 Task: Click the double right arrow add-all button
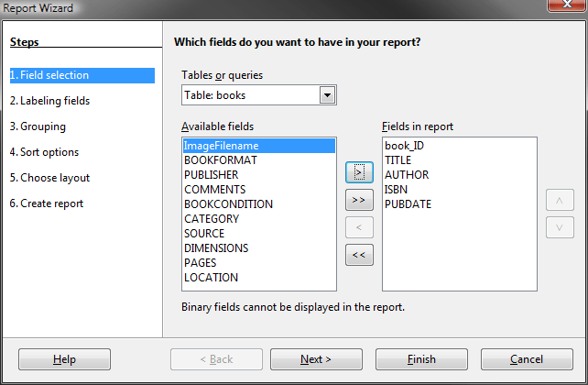pyautogui.click(x=359, y=199)
